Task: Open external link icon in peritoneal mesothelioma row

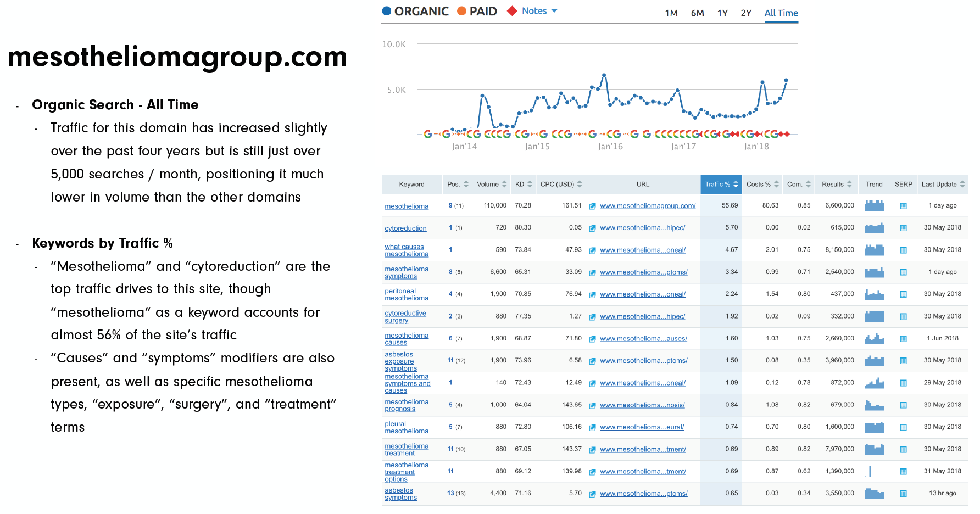Action: [593, 295]
